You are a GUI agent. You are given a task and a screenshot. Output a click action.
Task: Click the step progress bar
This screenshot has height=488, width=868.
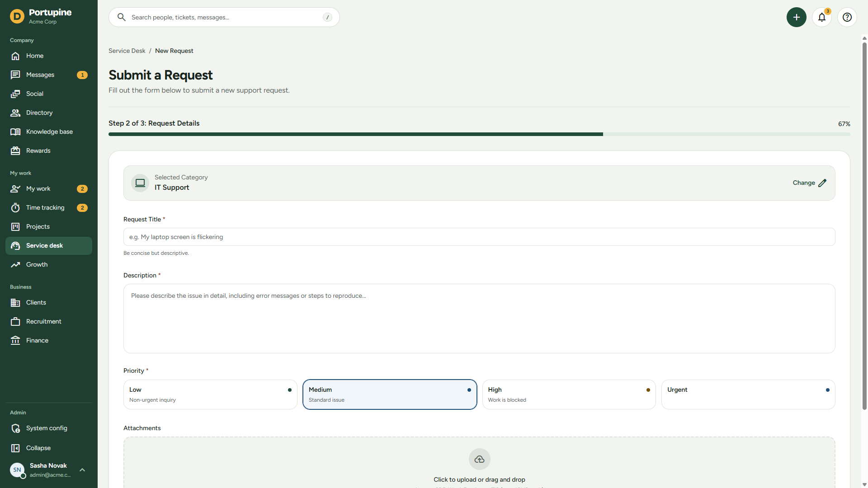click(479, 134)
